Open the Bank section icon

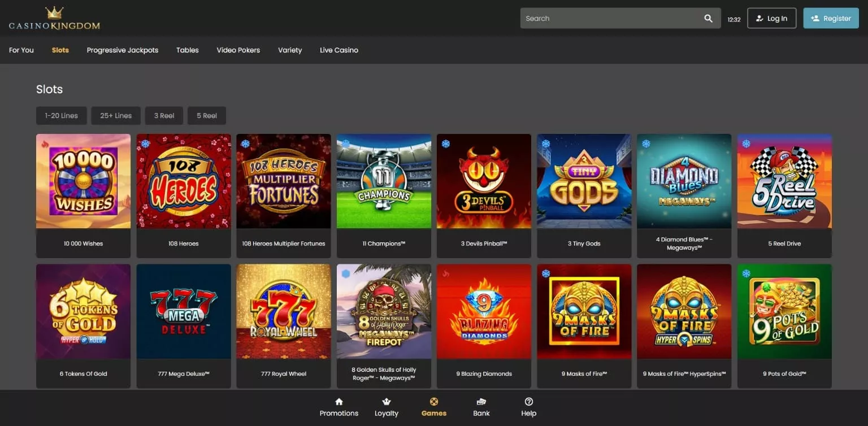481,402
